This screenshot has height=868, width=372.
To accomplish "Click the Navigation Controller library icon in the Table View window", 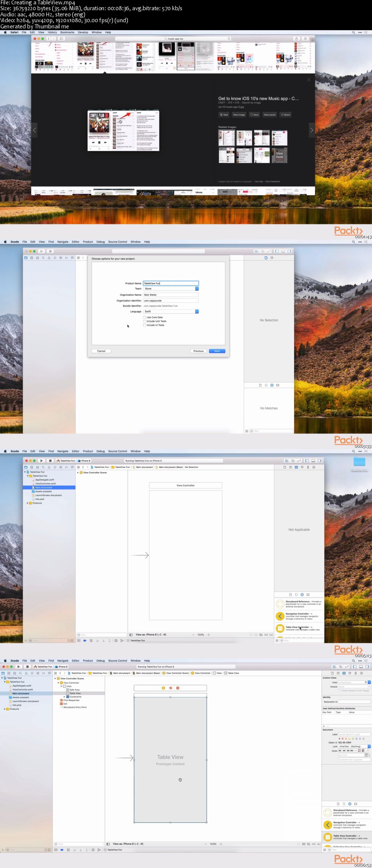I will 328,825.
